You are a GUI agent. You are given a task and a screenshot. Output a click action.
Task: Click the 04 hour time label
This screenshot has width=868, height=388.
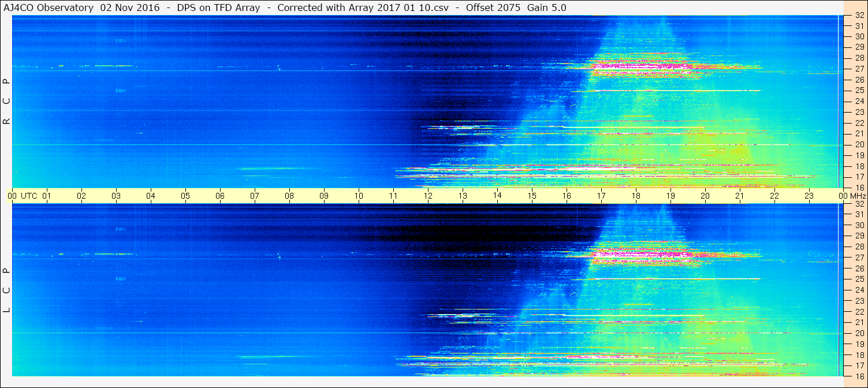[151, 196]
